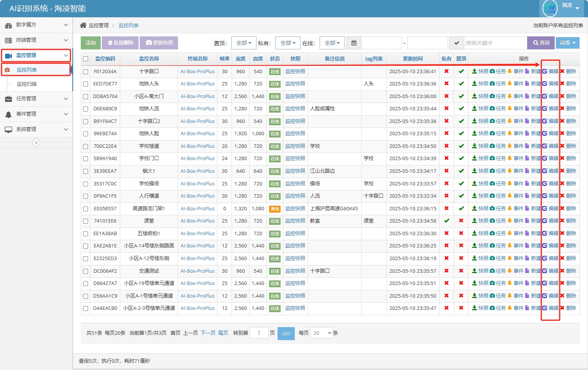
Task: Expand the 任务管理 chevron in sidebar
Action: 66,99
